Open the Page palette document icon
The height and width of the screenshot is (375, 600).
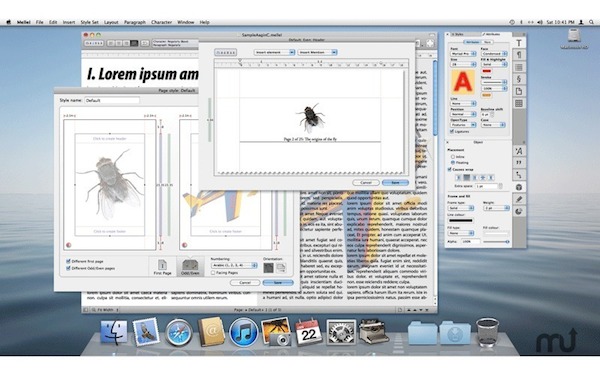[519, 91]
